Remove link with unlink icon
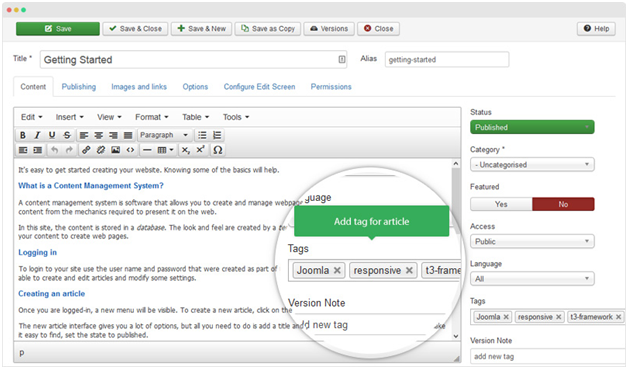628x369 pixels. tap(101, 150)
